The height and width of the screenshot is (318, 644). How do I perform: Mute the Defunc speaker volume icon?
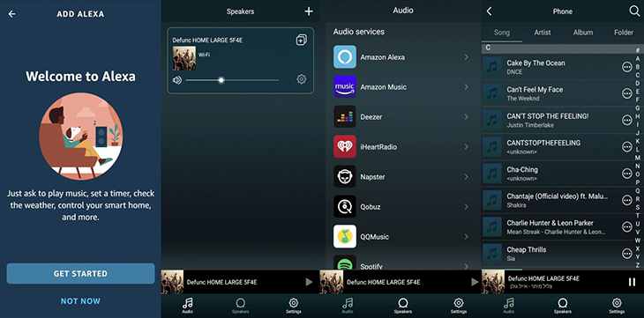pos(177,80)
